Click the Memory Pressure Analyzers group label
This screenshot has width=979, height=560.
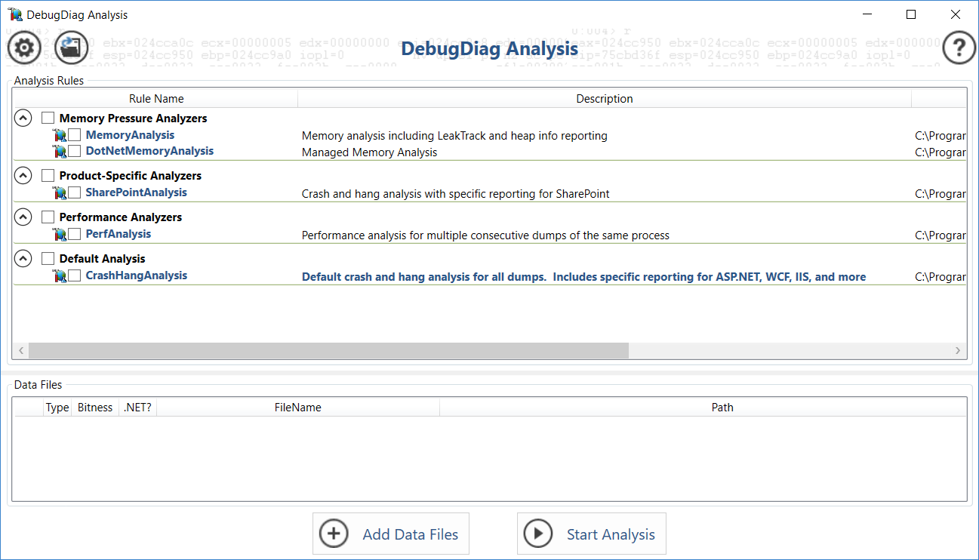pyautogui.click(x=133, y=118)
